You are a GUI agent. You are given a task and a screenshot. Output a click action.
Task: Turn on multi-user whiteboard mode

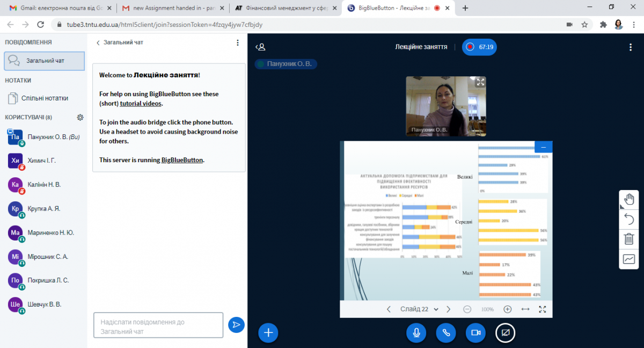tap(628, 259)
